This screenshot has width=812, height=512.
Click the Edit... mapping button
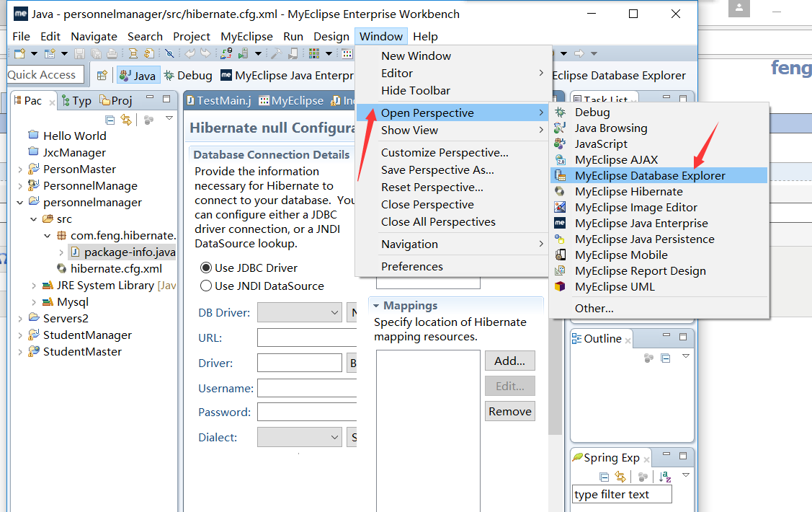[x=509, y=386]
